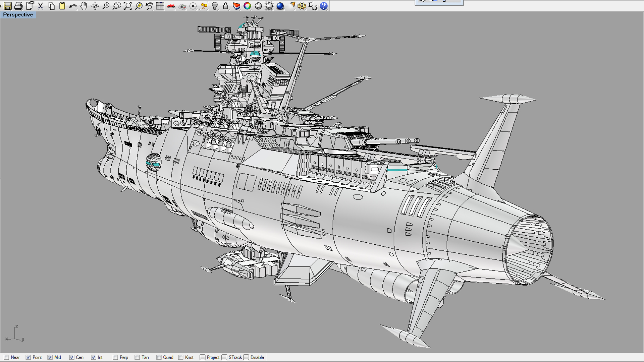The width and height of the screenshot is (644, 362).
Task: Open Object Properties color wheel
Action: pos(247,6)
